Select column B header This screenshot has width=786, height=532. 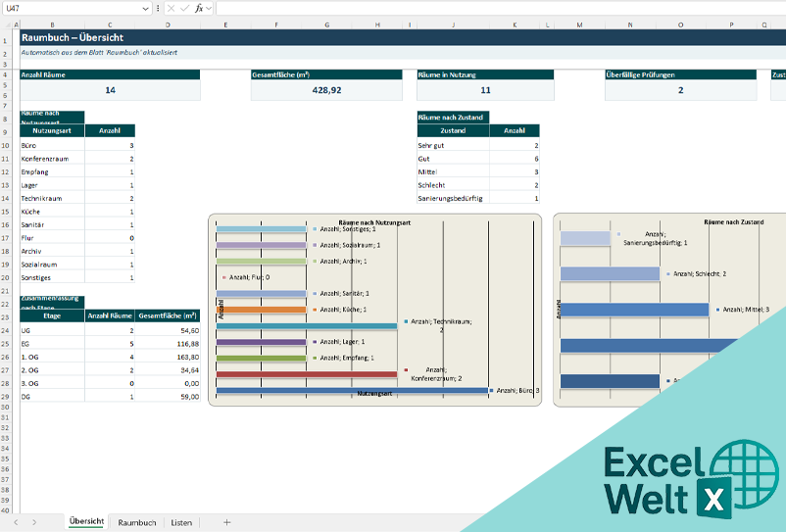(x=52, y=24)
